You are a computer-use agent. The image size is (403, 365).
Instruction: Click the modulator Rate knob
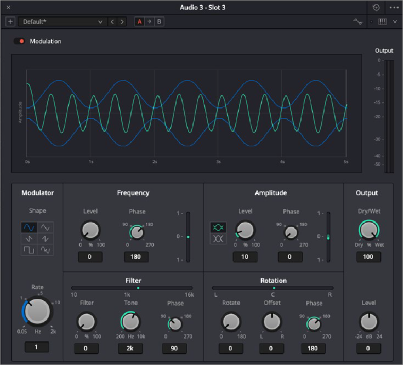(37, 311)
